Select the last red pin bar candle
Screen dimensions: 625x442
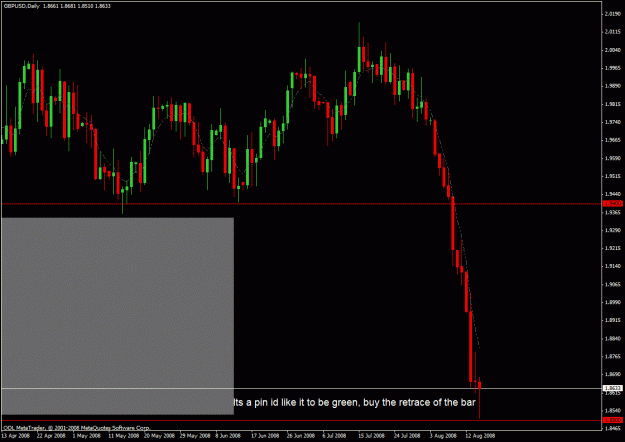click(x=480, y=397)
